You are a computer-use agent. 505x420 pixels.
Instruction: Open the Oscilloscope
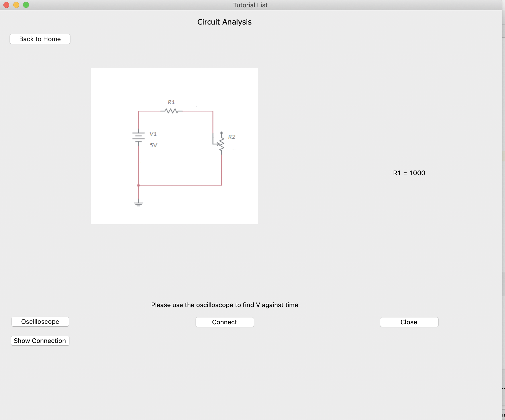[40, 322]
